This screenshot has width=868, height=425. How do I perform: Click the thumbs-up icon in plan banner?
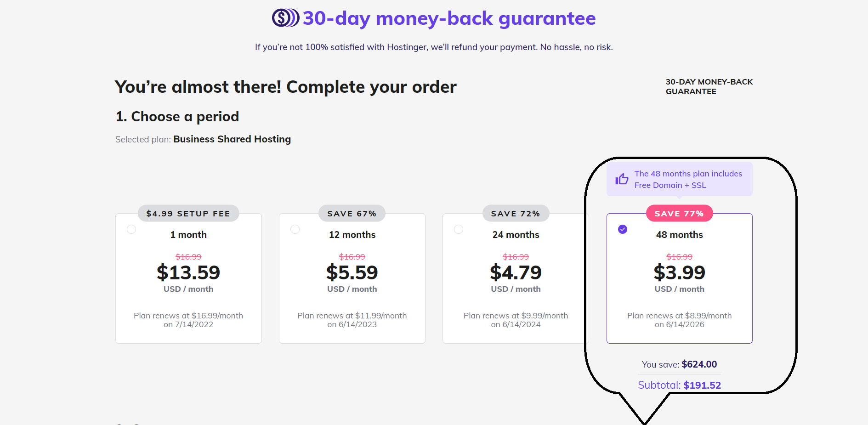tap(622, 179)
